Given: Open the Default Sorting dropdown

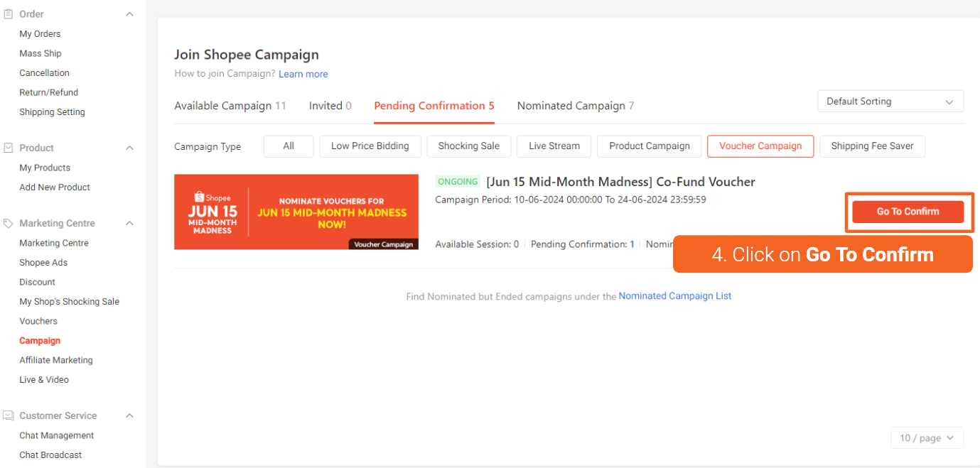Looking at the screenshot, I should (890, 101).
